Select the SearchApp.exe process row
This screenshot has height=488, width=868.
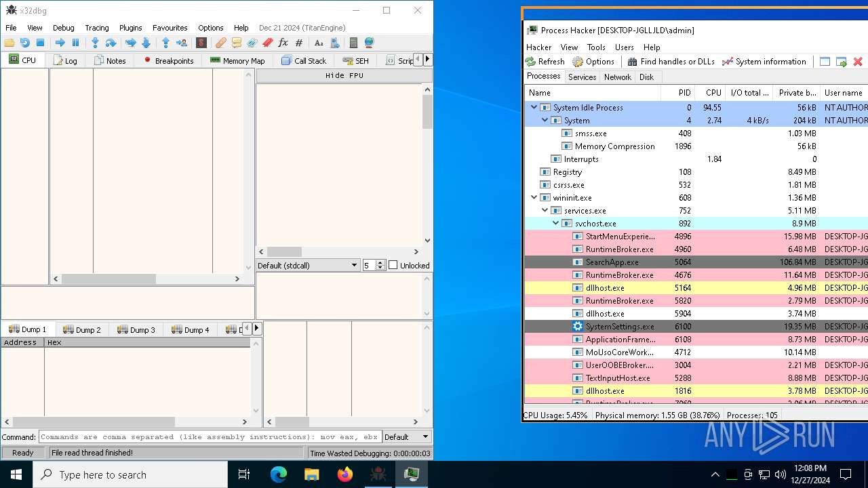[x=695, y=262]
